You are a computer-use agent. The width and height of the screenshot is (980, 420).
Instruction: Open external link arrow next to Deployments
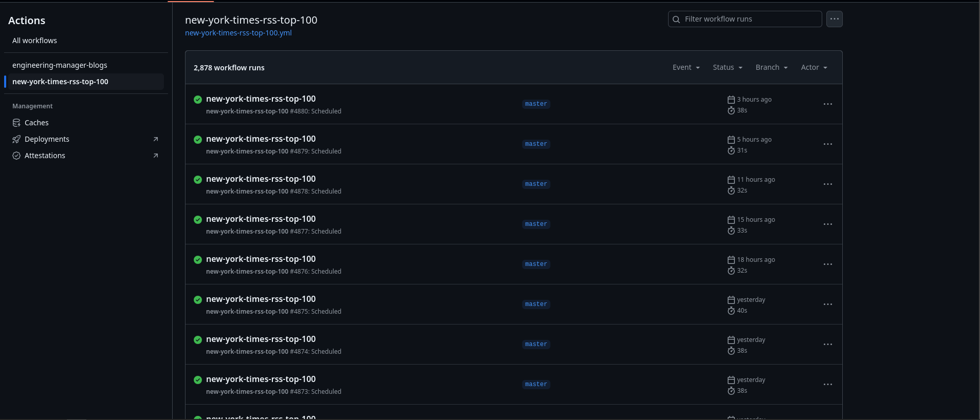[156, 139]
